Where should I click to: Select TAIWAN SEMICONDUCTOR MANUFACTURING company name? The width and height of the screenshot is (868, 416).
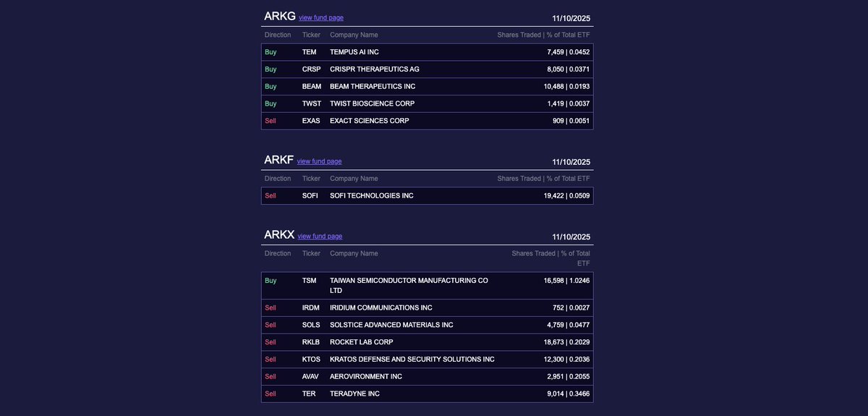(x=409, y=281)
